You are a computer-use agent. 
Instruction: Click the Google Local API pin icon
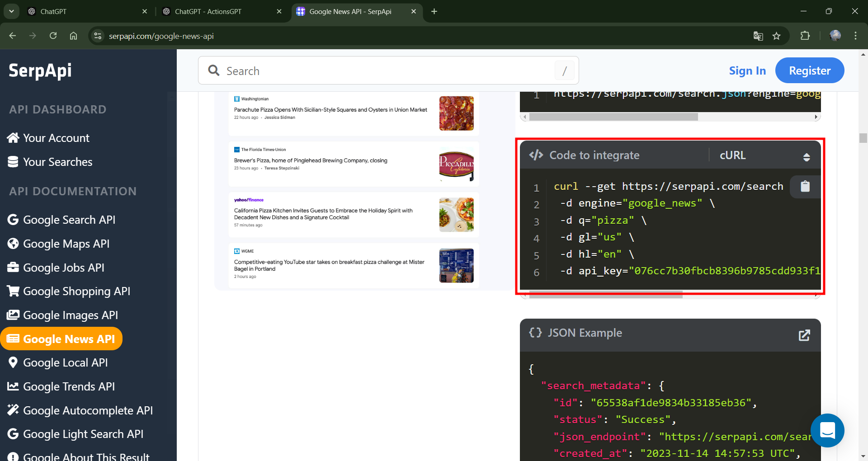point(13,362)
